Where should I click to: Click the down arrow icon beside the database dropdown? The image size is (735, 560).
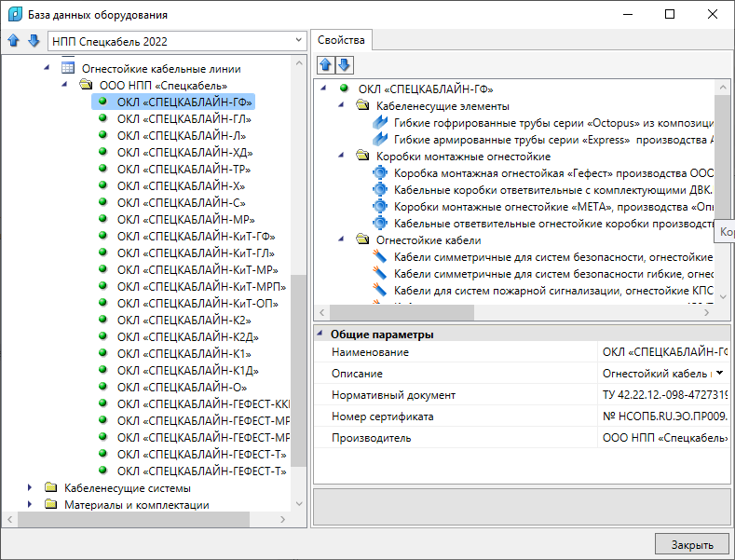(x=34, y=41)
